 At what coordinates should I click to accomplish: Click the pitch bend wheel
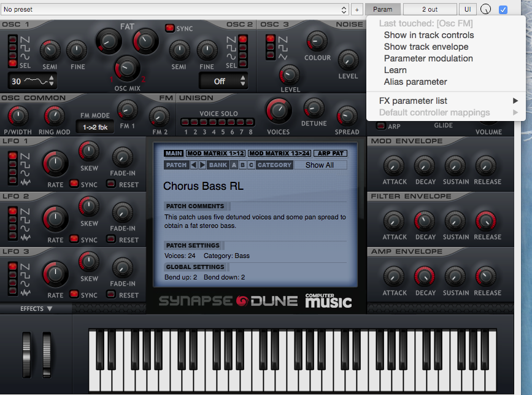[26, 354]
